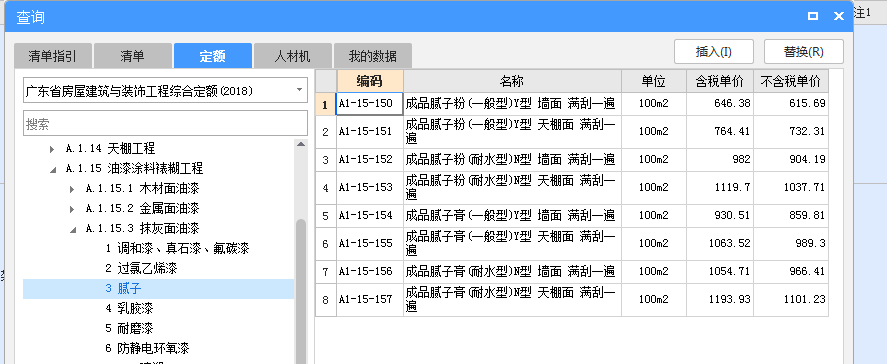Select 4 乳胶漆 tree item

pyautogui.click(x=129, y=309)
